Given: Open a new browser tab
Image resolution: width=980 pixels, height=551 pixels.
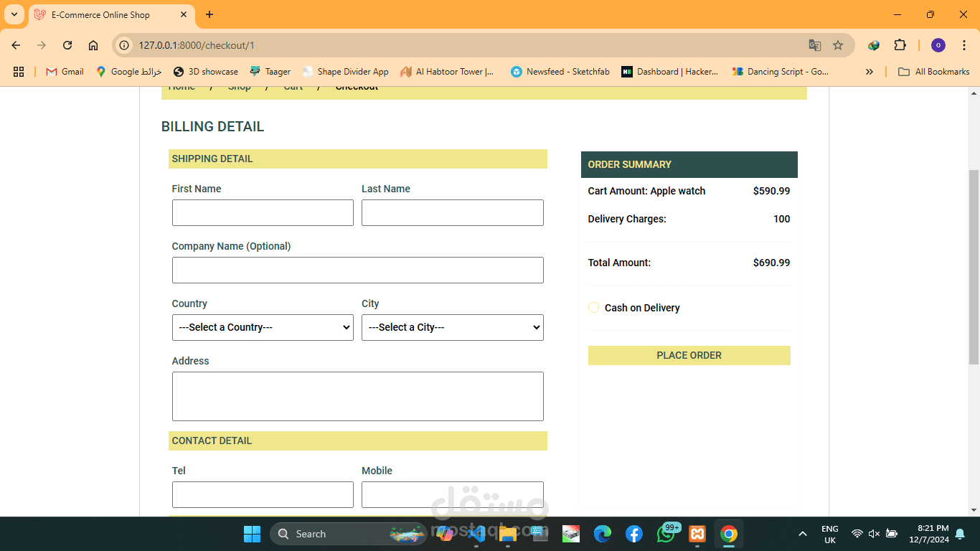Looking at the screenshot, I should 209,14.
